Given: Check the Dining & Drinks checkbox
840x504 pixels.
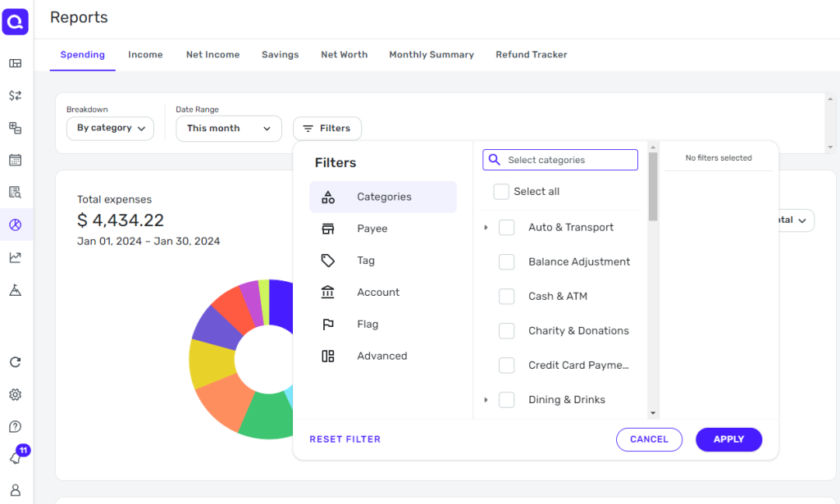Looking at the screenshot, I should pos(506,399).
